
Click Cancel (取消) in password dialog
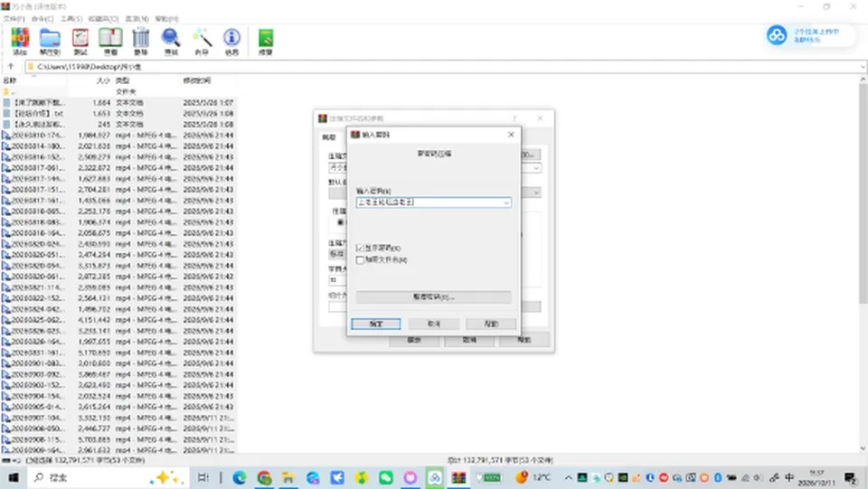pyautogui.click(x=433, y=324)
